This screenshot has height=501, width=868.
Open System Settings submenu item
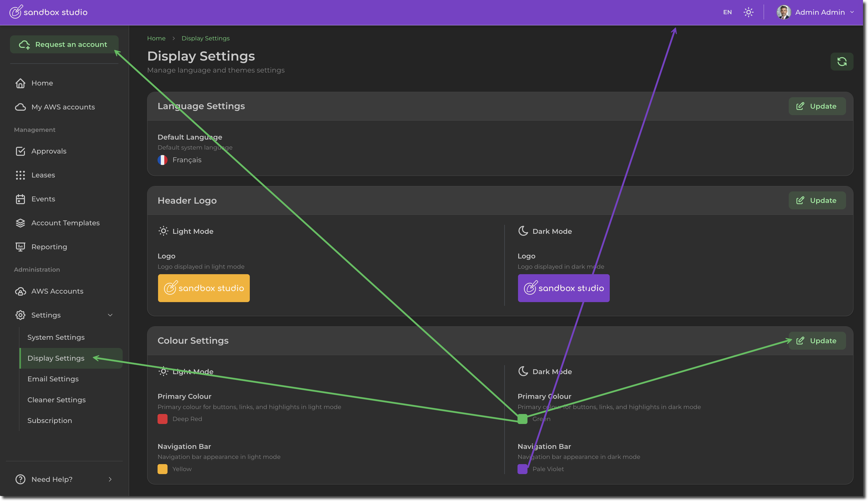[x=56, y=337]
